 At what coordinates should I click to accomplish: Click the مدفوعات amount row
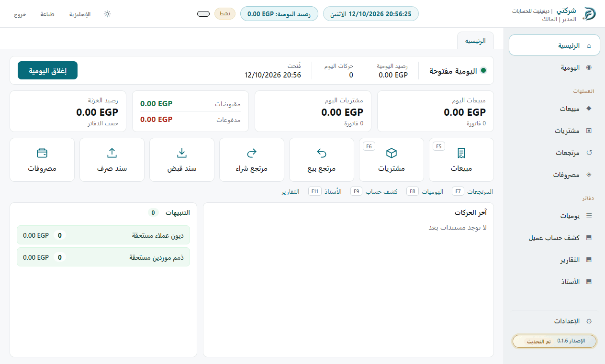[190, 119]
